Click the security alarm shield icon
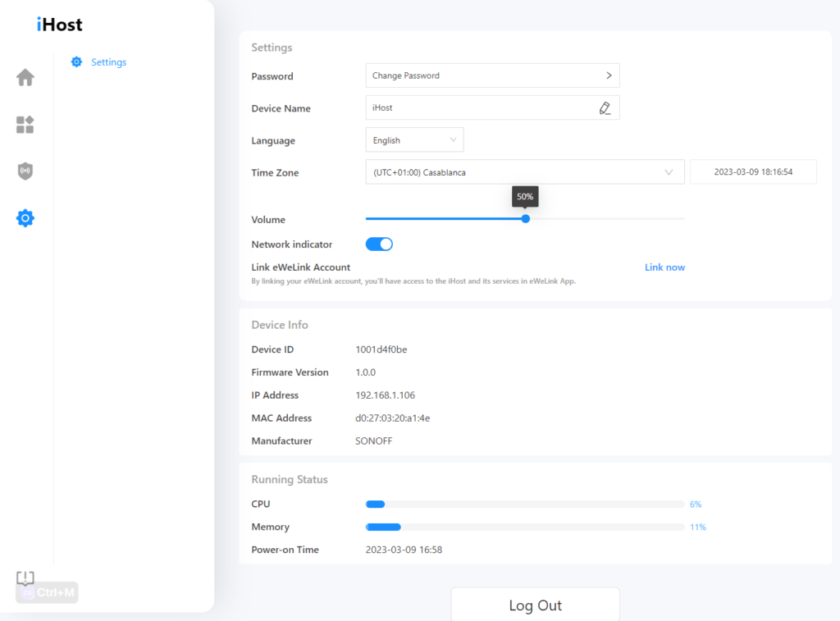 point(25,171)
